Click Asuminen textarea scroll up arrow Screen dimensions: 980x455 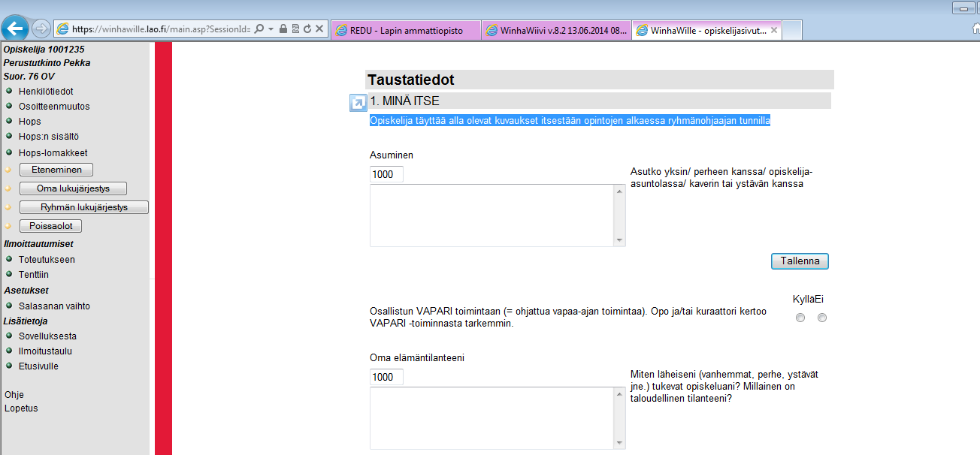point(620,191)
